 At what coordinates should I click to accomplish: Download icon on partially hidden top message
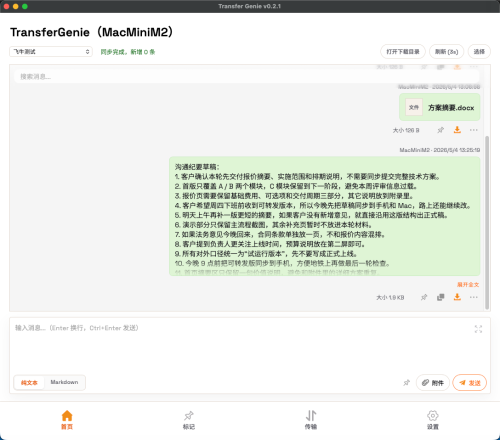point(457,67)
